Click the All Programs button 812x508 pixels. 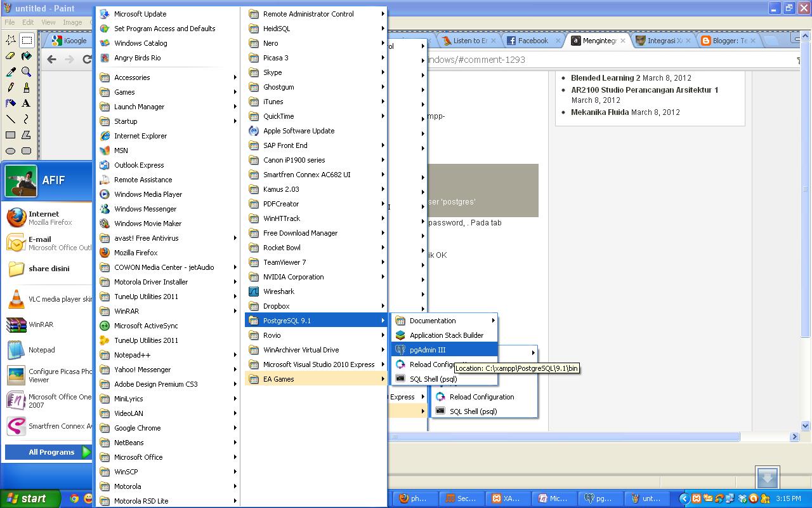pyautogui.click(x=49, y=452)
